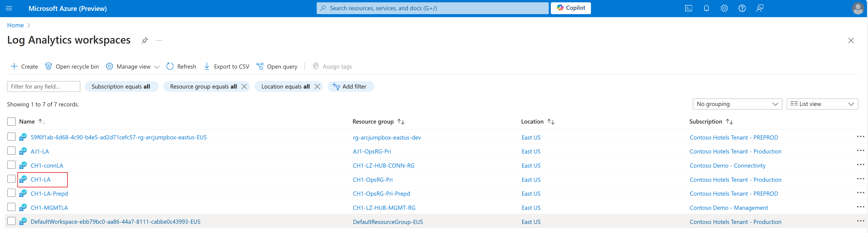Open the CH1-LA workspace link
The height and width of the screenshot is (233, 868).
[40, 180]
